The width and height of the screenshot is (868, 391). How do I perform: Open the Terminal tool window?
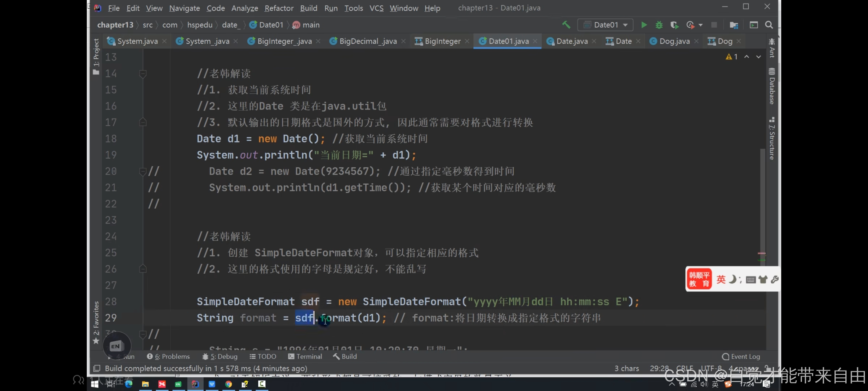pos(305,356)
